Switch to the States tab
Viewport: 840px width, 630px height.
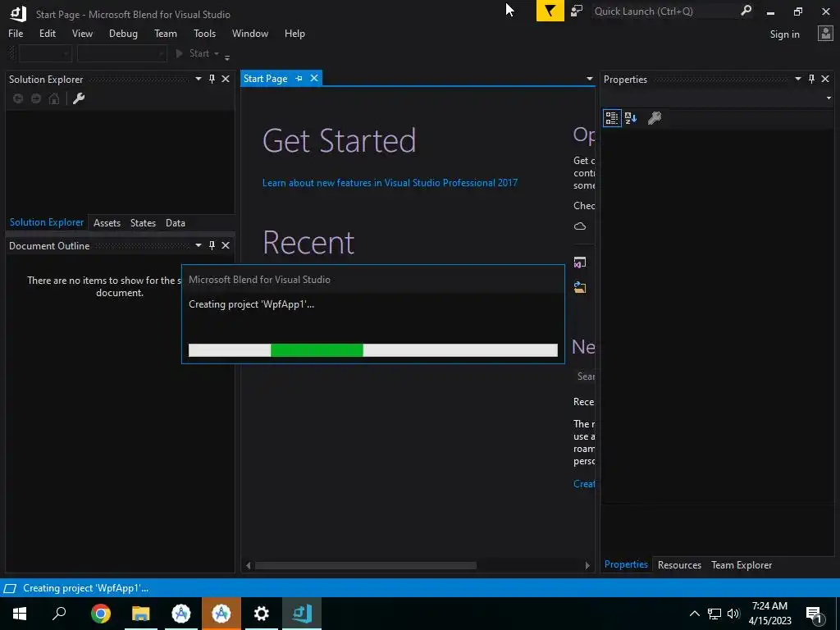click(143, 223)
